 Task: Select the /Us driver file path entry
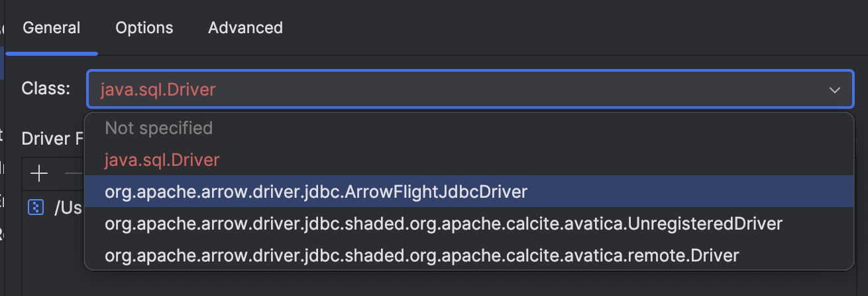[x=67, y=208]
